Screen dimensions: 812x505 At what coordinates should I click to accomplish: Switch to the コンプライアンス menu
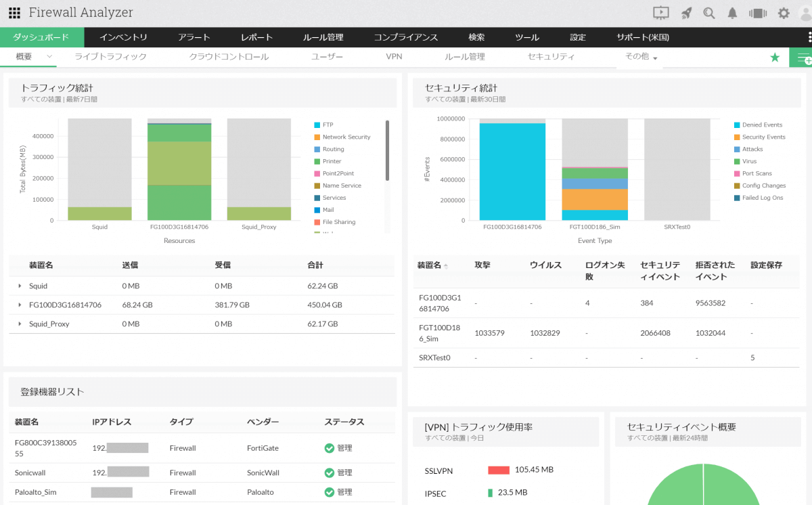tap(407, 37)
